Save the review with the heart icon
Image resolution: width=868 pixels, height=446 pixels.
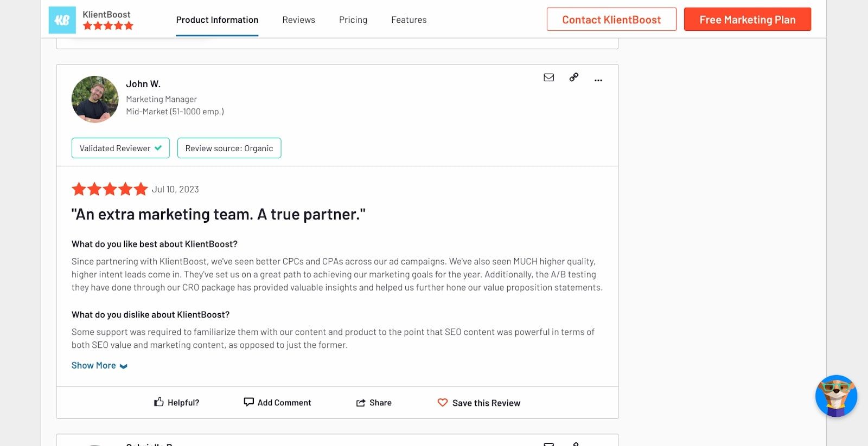(443, 403)
